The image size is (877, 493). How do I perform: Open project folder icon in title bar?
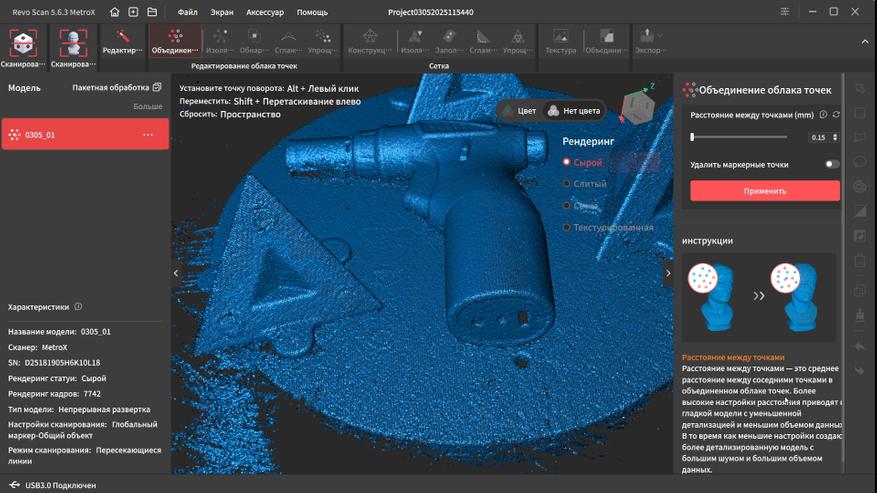pyautogui.click(x=152, y=12)
